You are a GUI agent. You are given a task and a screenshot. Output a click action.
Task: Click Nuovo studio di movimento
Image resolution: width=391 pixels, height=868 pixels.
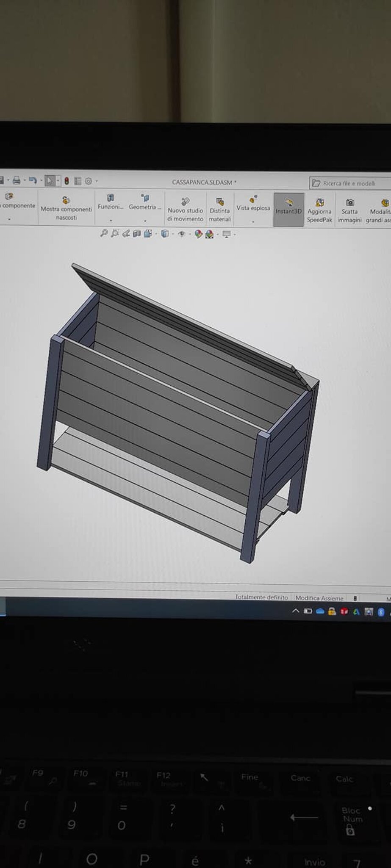(185, 209)
